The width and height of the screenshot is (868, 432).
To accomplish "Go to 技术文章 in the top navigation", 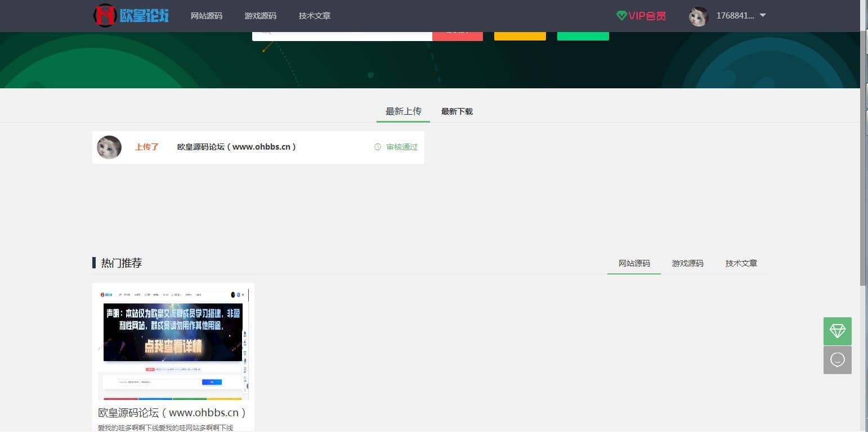I will click(x=314, y=16).
